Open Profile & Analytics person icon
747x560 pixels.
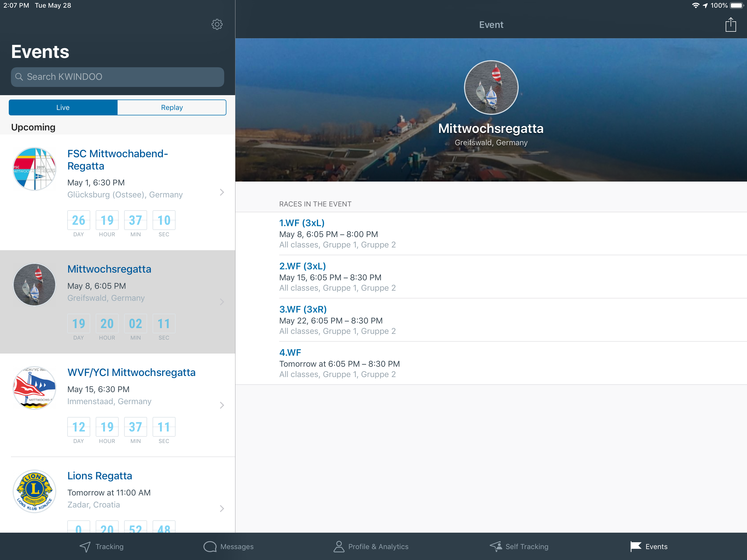click(x=339, y=547)
